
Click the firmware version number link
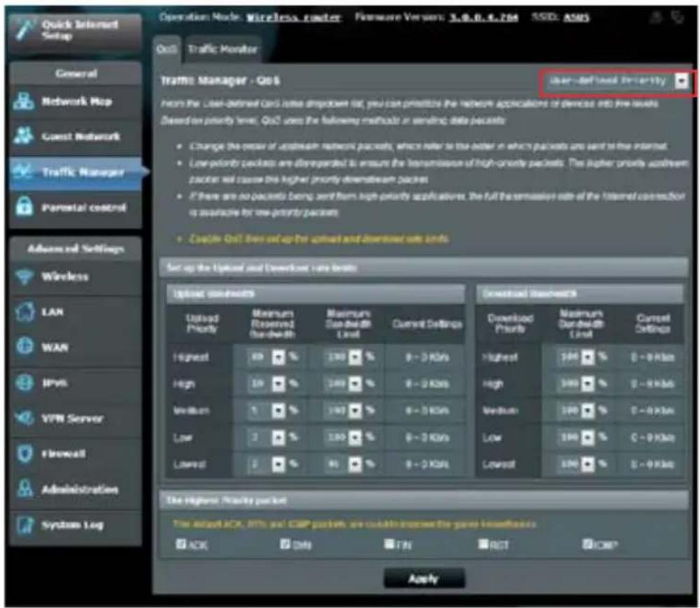pos(484,18)
